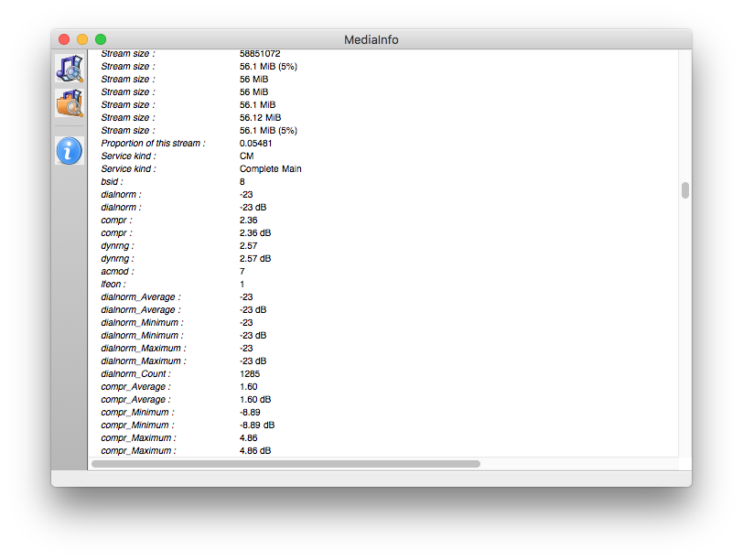743x560 pixels.
Task: Select the 'Complete Main' service kind value
Action: pyautogui.click(x=270, y=168)
